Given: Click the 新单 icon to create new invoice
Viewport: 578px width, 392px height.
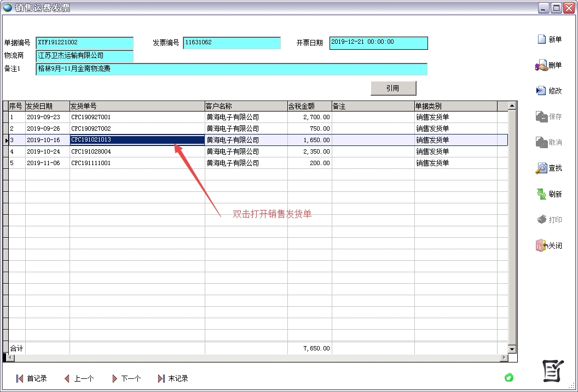Looking at the screenshot, I should pos(550,39).
